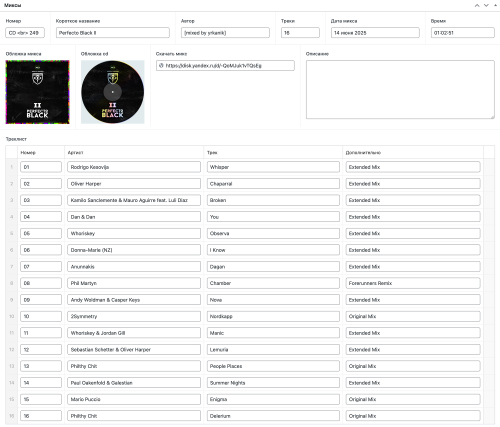Edit track field 'Dagan'
Viewport: 500px width, 427px height.
click(x=273, y=267)
